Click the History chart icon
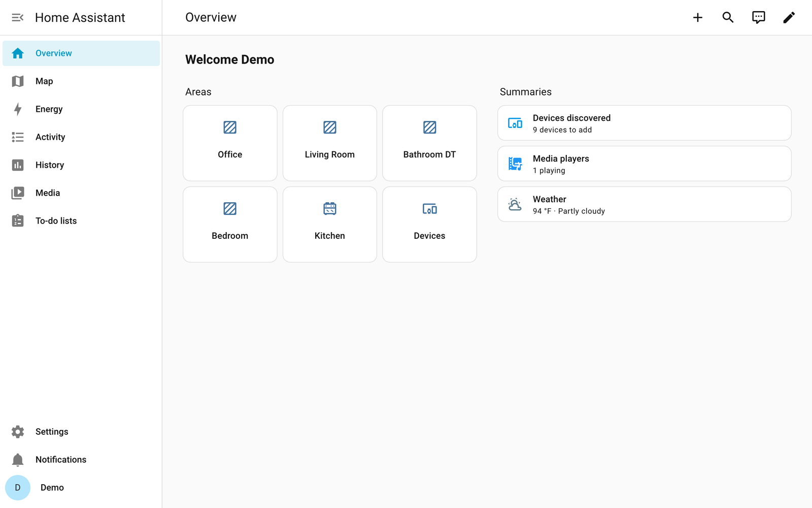This screenshot has width=812, height=508. 18,165
